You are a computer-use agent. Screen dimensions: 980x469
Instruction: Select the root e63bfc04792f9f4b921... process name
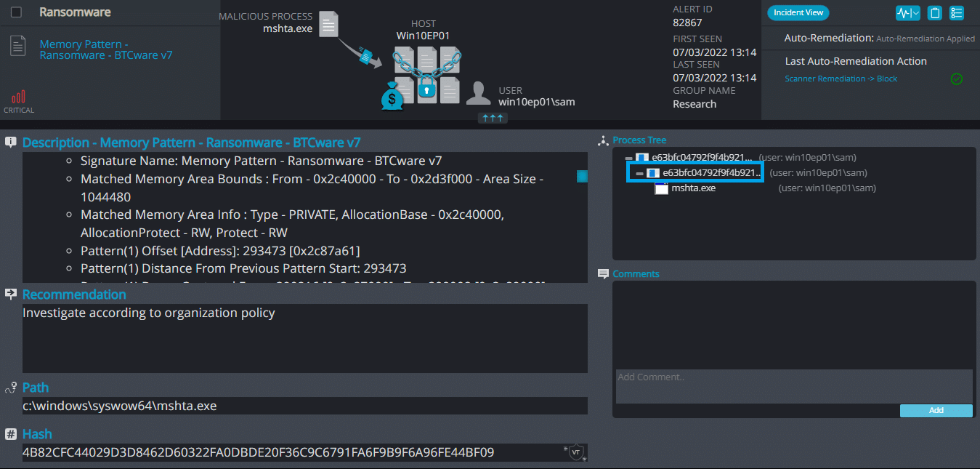pyautogui.click(x=702, y=157)
